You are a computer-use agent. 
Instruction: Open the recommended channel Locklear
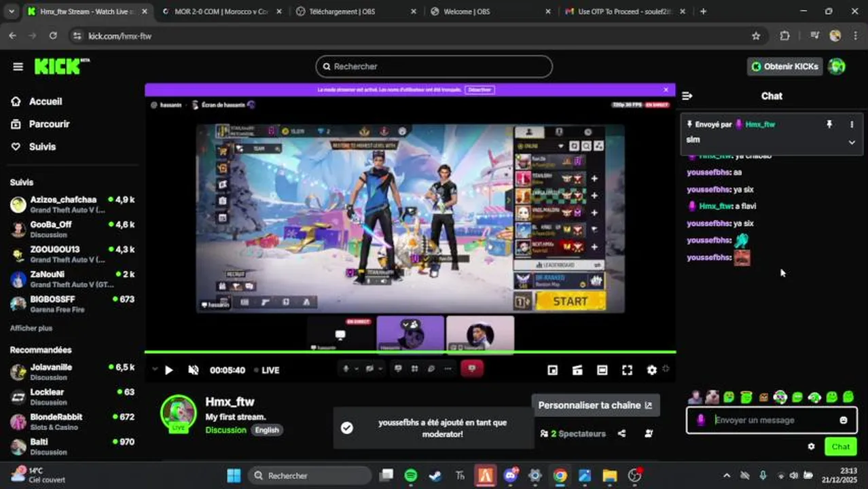(x=73, y=397)
